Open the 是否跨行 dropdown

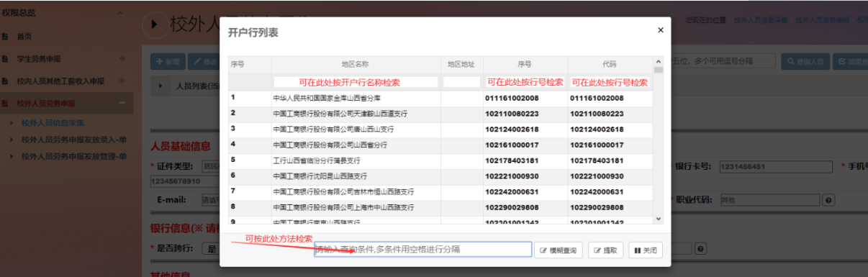212,248
